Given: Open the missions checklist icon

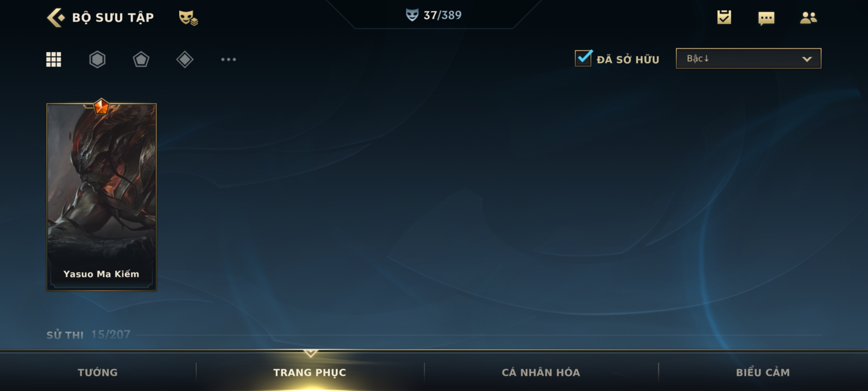Looking at the screenshot, I should pos(724,17).
